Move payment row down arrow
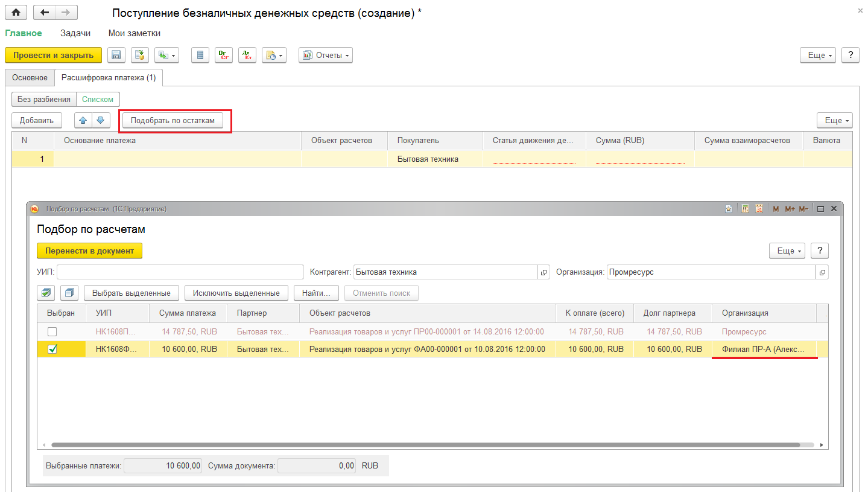Viewport: 868px width, 492px height. point(101,120)
